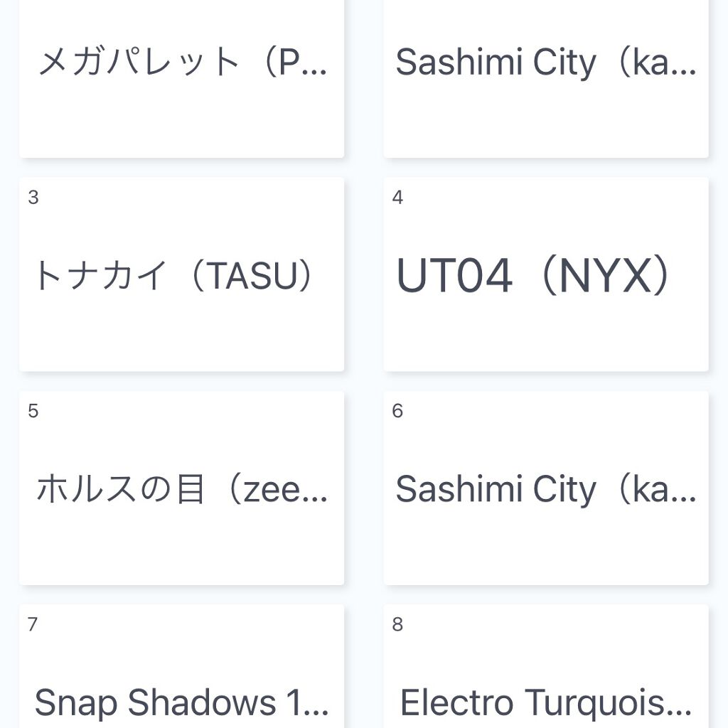Click the number 4 card label

397,198
